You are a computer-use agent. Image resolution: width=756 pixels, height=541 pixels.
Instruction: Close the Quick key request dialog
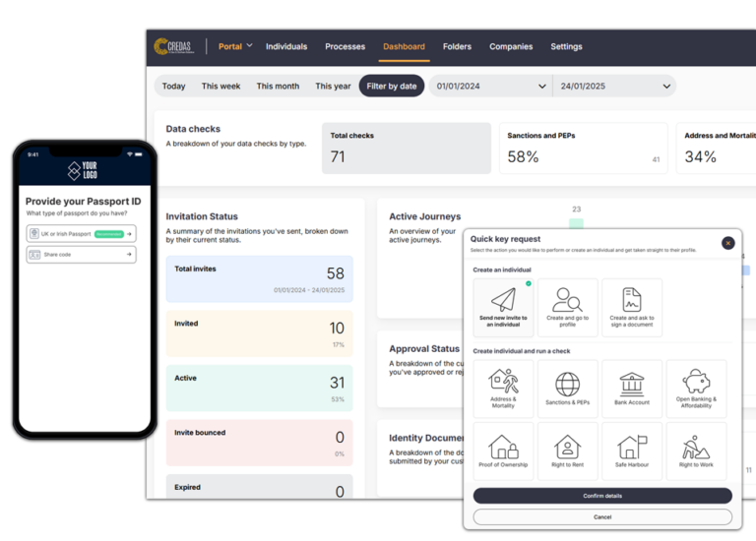coord(727,243)
